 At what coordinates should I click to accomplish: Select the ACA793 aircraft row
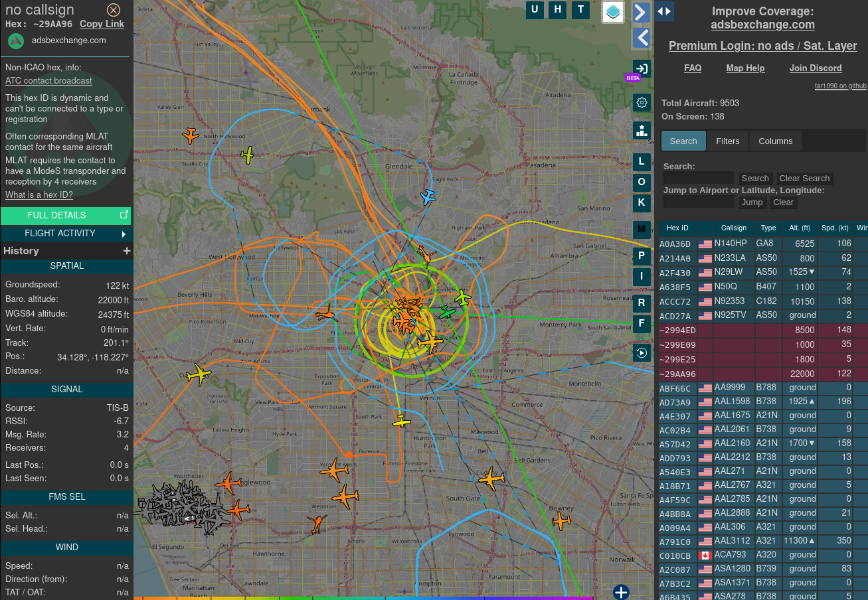tap(762, 555)
